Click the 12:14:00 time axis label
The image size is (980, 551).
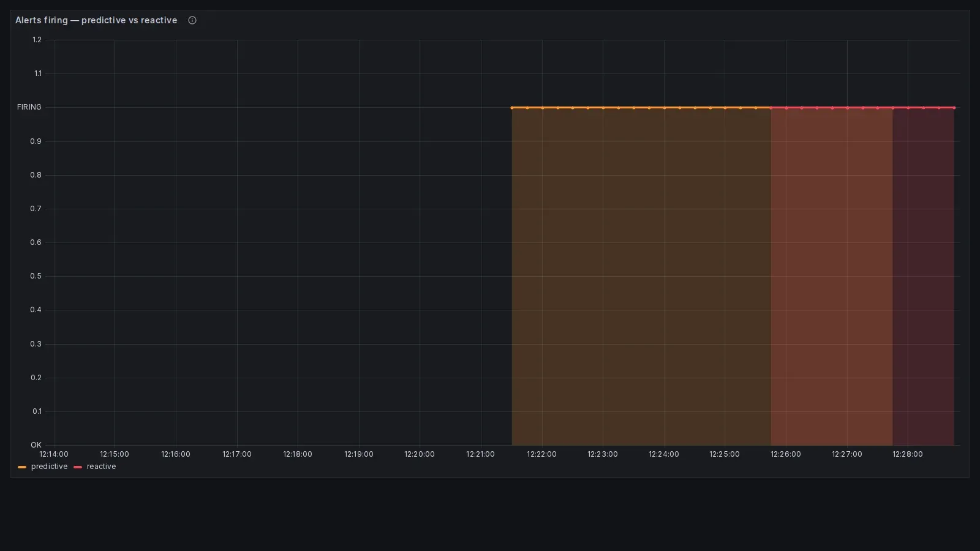click(x=54, y=454)
